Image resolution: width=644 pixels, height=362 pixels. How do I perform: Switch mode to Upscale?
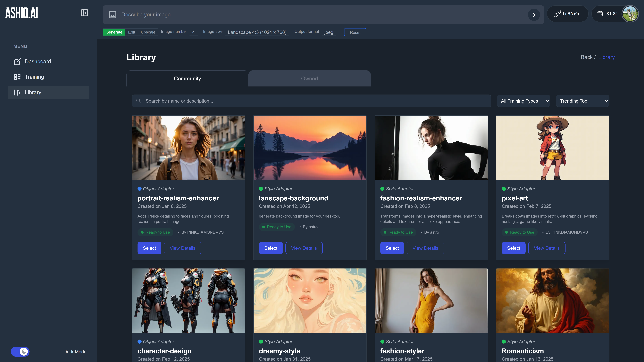[148, 32]
